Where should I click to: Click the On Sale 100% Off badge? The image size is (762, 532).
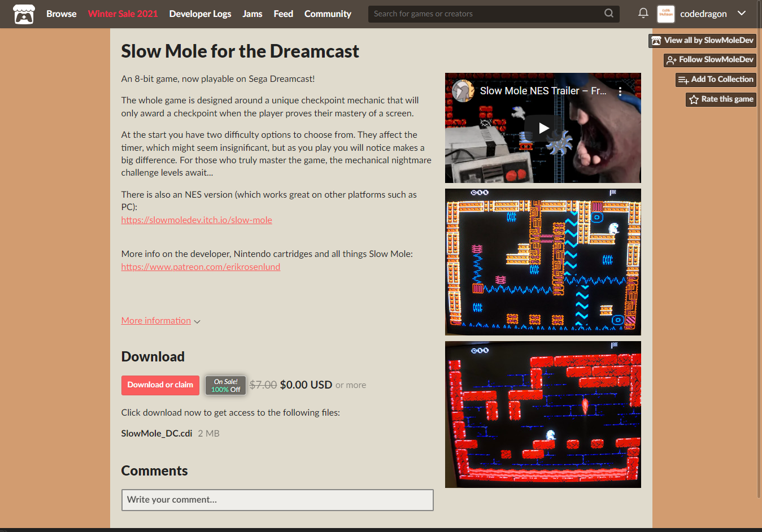pyautogui.click(x=226, y=385)
